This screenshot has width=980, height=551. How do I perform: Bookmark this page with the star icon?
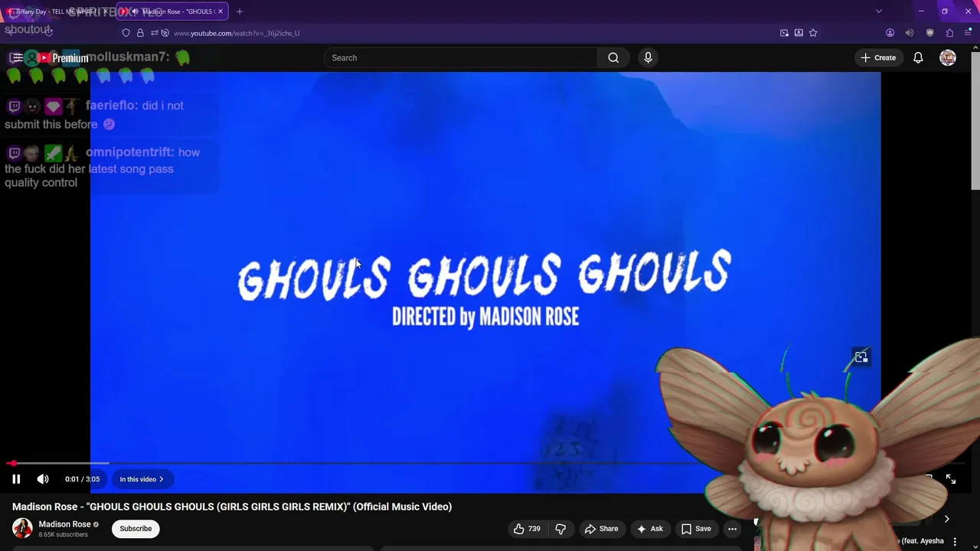[813, 33]
